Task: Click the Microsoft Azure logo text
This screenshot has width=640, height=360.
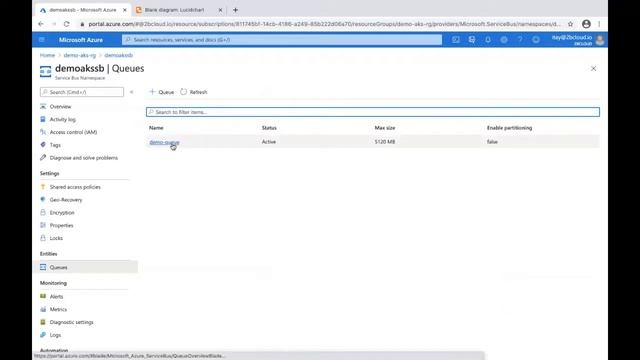Action: [81, 40]
